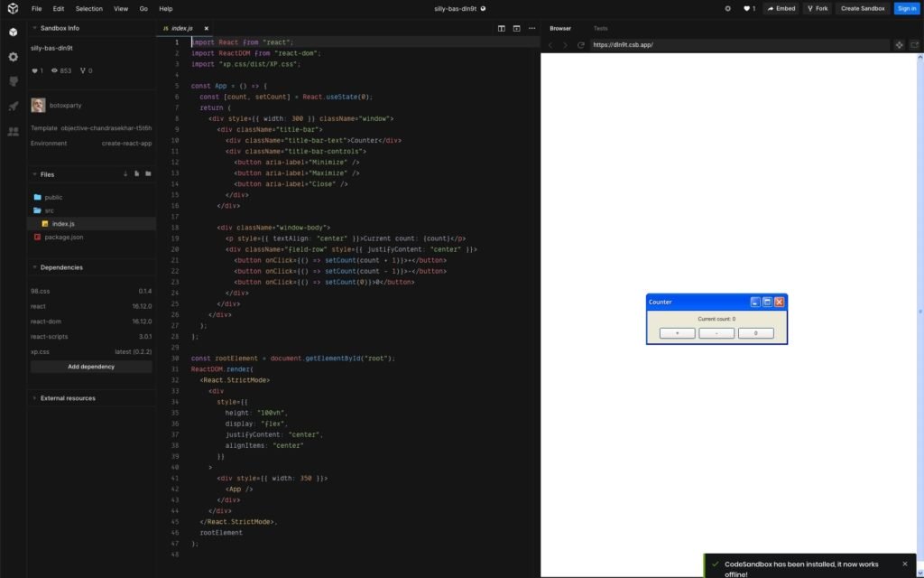Image resolution: width=924 pixels, height=578 pixels.
Task: Open package.json in the file tree
Action: pos(64,237)
